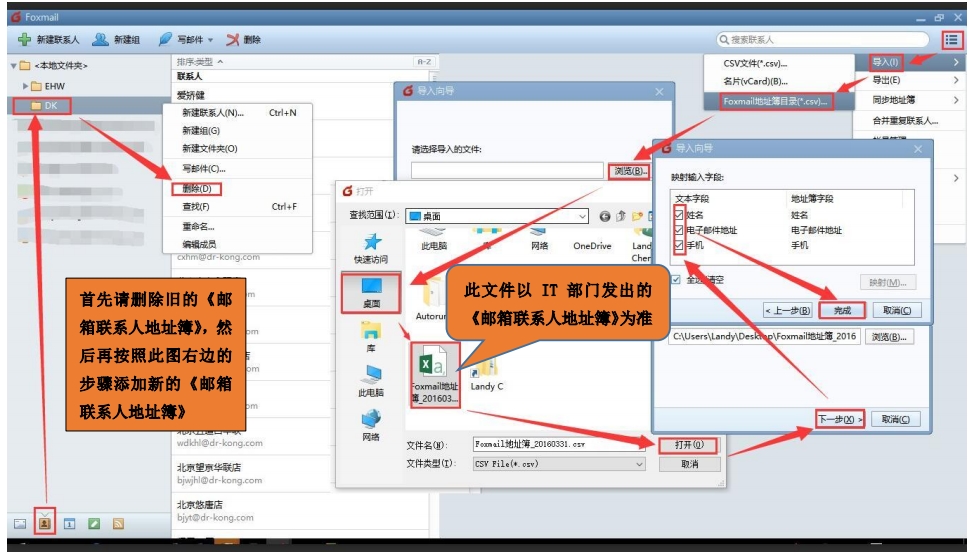This screenshot has width=969, height=554.
Task: Toggle the 手机 field checkbox
Action: click(679, 245)
